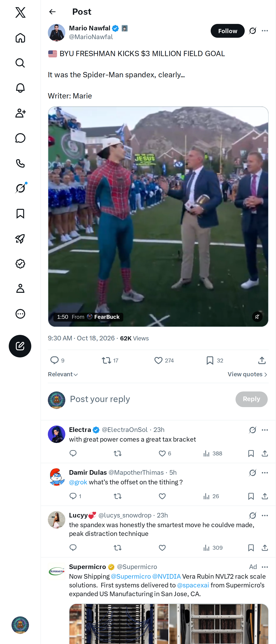This screenshot has width=276, height=644.
Task: Open the Search magnifier in sidebar
Action: pyautogui.click(x=20, y=63)
